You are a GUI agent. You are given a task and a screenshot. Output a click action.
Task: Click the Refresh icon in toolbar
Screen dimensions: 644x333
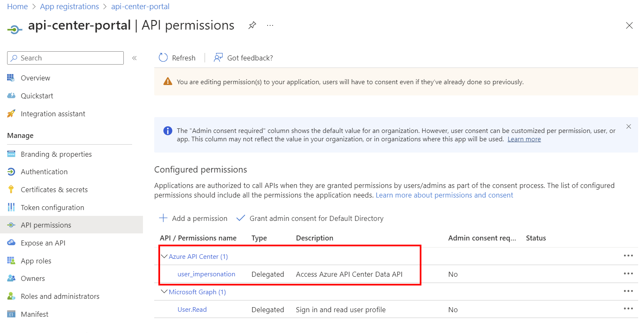(163, 58)
